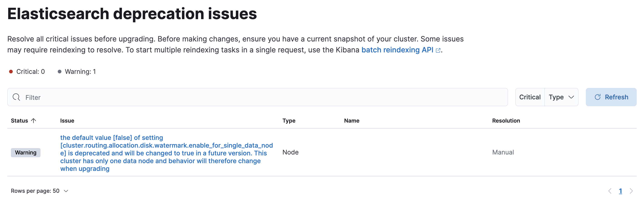The width and height of the screenshot is (644, 216).
Task: Toggle the Critical issues filter
Action: 530,97
